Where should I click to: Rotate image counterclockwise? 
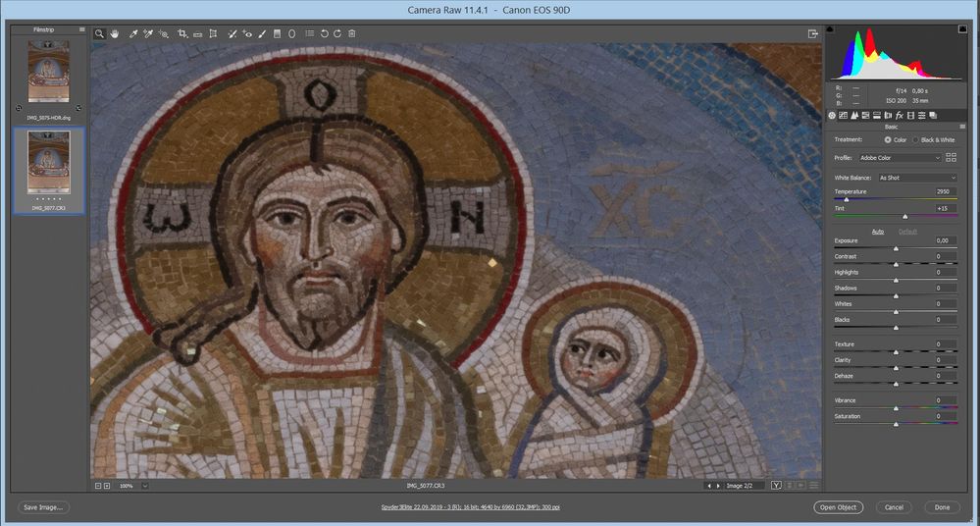tap(325, 33)
